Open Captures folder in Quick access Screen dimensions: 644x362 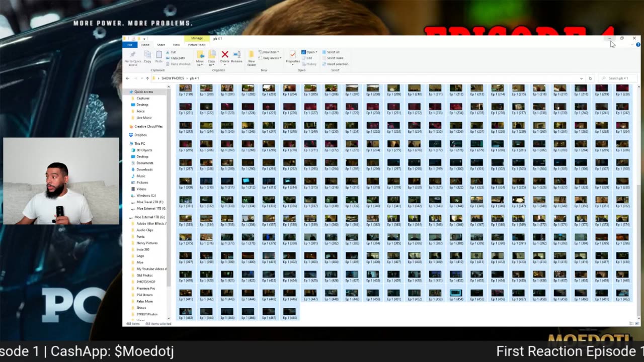(x=142, y=99)
